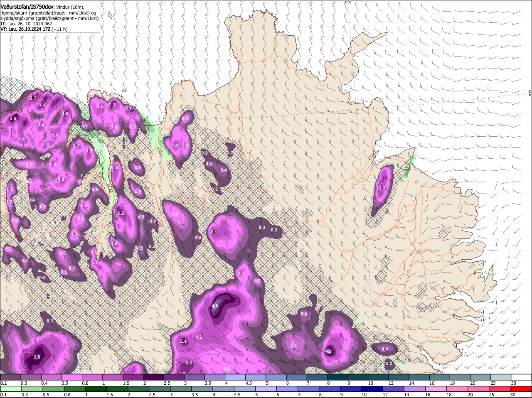Select the dark teal snow swatch from 8 to 9
This screenshot has width=532, height=398.
(x=337, y=377)
